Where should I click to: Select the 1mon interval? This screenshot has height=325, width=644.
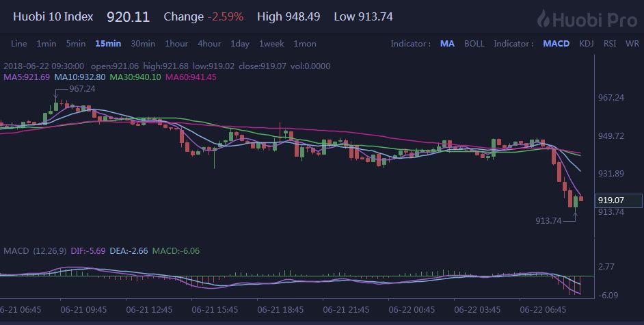[x=305, y=44]
